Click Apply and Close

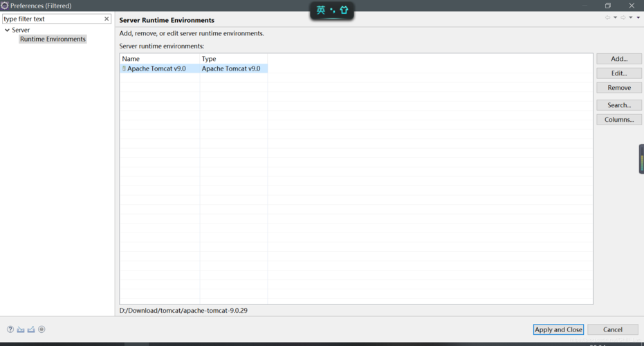558,329
